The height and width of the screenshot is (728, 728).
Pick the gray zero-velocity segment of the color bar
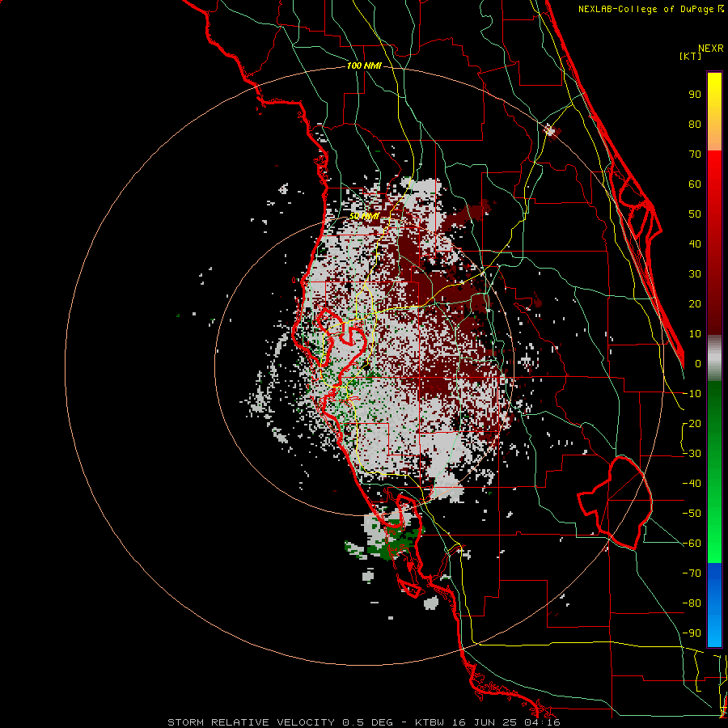click(x=714, y=358)
